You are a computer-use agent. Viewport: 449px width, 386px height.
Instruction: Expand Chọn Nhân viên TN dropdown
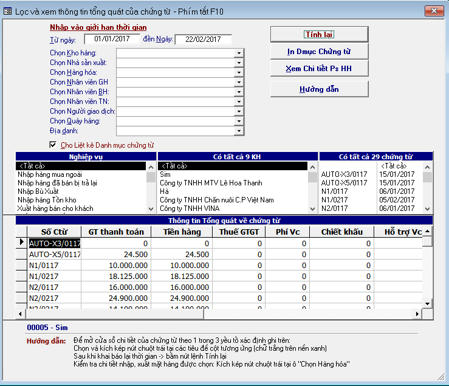point(239,101)
